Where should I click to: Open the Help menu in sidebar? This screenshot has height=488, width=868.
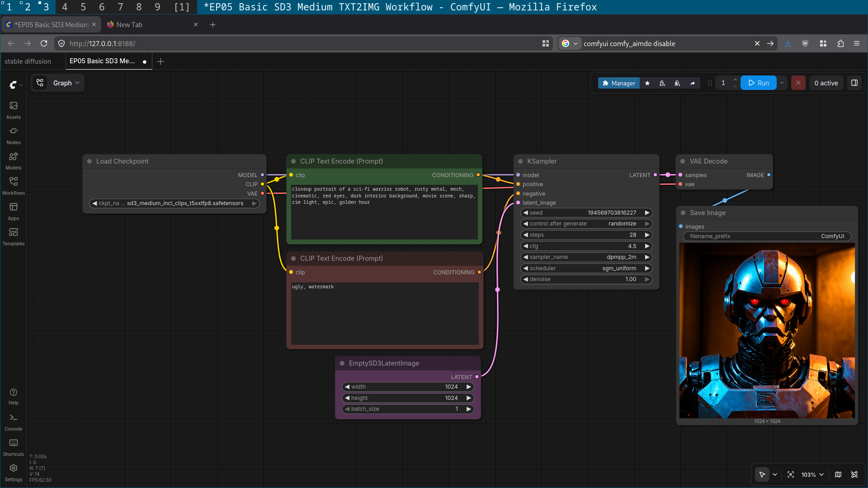[14, 396]
